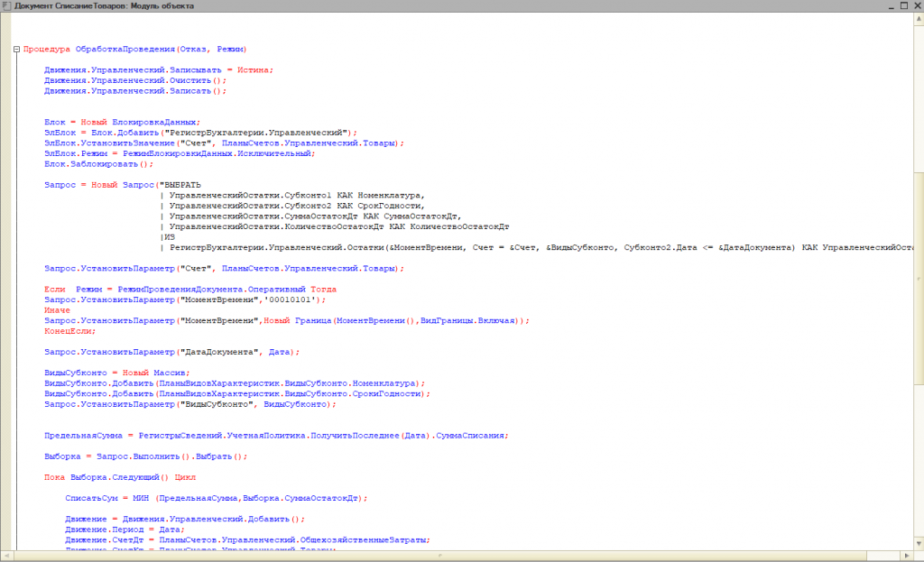Screen dimensions: 924x562
Task: Click the vertical scrollbar up arrow
Action: (919, 19)
